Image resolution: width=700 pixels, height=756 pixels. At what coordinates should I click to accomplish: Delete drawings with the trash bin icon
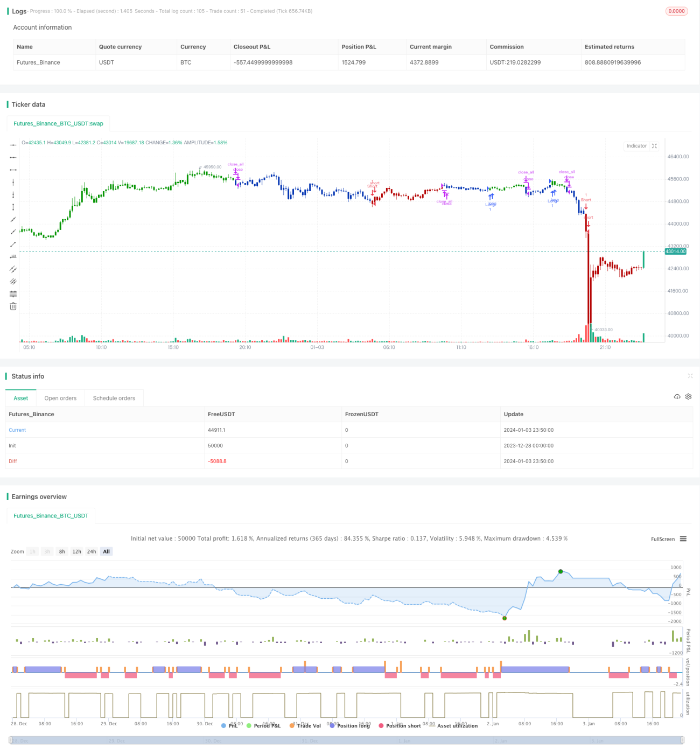[x=13, y=306]
